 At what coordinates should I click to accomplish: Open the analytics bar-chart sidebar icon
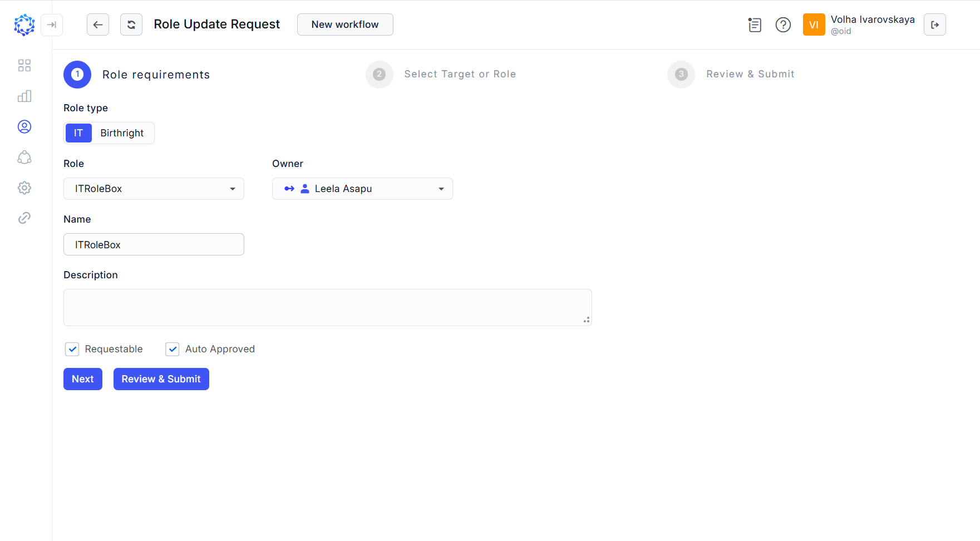[x=24, y=96]
